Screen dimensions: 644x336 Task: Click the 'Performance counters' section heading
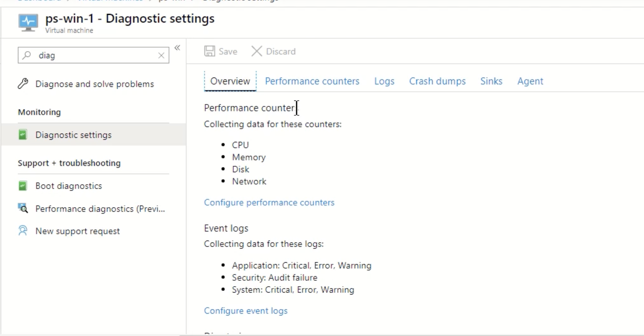(251, 108)
